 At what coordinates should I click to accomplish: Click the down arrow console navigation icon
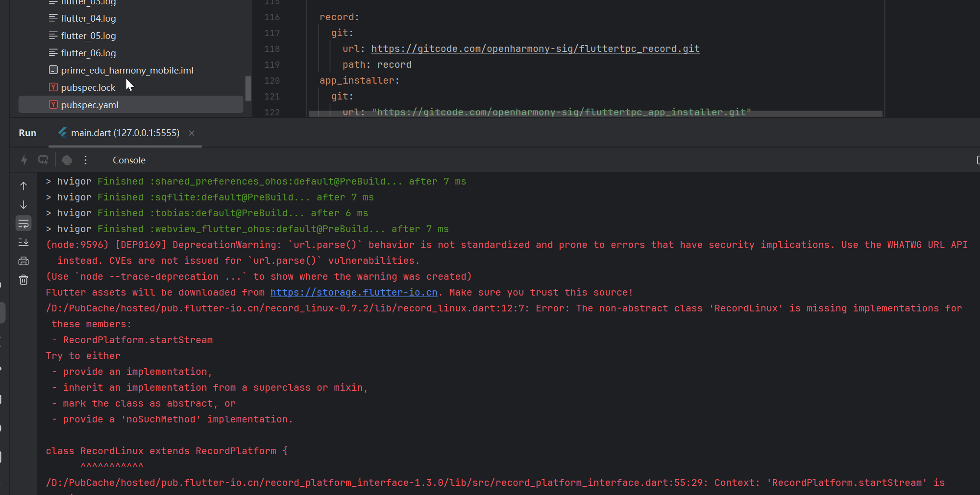(24, 205)
